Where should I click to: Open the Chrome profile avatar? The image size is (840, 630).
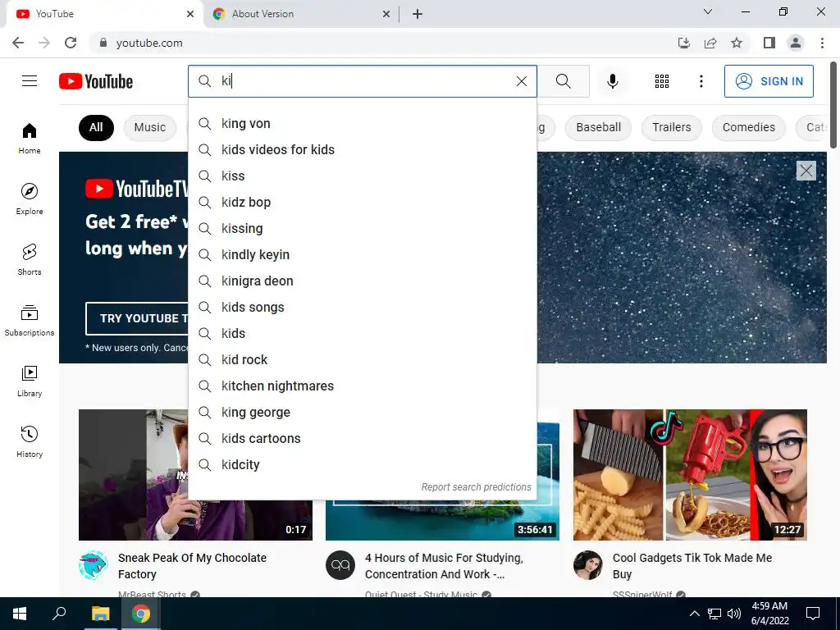[796, 43]
